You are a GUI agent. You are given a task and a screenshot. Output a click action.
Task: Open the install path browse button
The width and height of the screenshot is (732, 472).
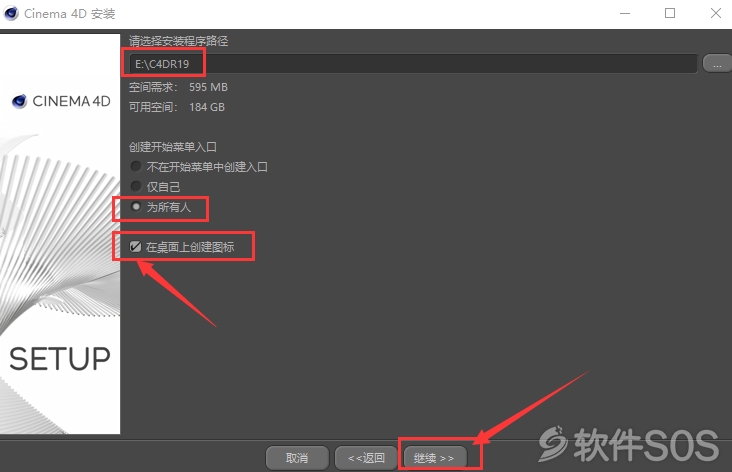[x=717, y=64]
